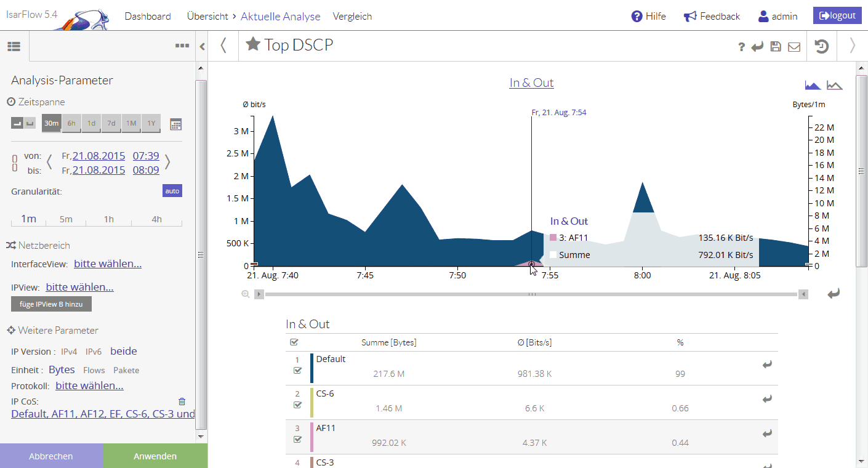
Task: Switch to stacked area chart view
Action: (x=813, y=85)
